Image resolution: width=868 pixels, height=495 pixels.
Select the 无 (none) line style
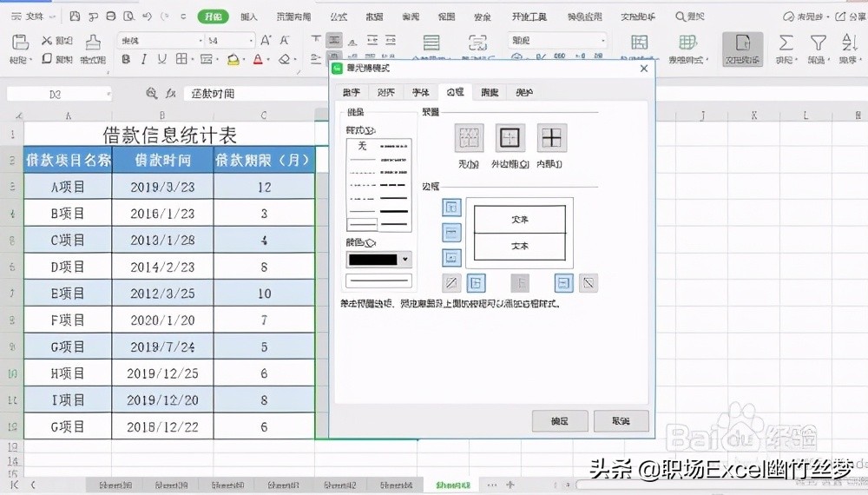pos(362,146)
